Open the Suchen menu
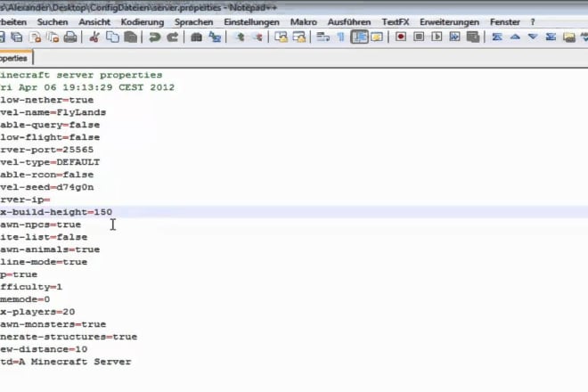Viewport: 588px width, 392px height. click(x=53, y=22)
